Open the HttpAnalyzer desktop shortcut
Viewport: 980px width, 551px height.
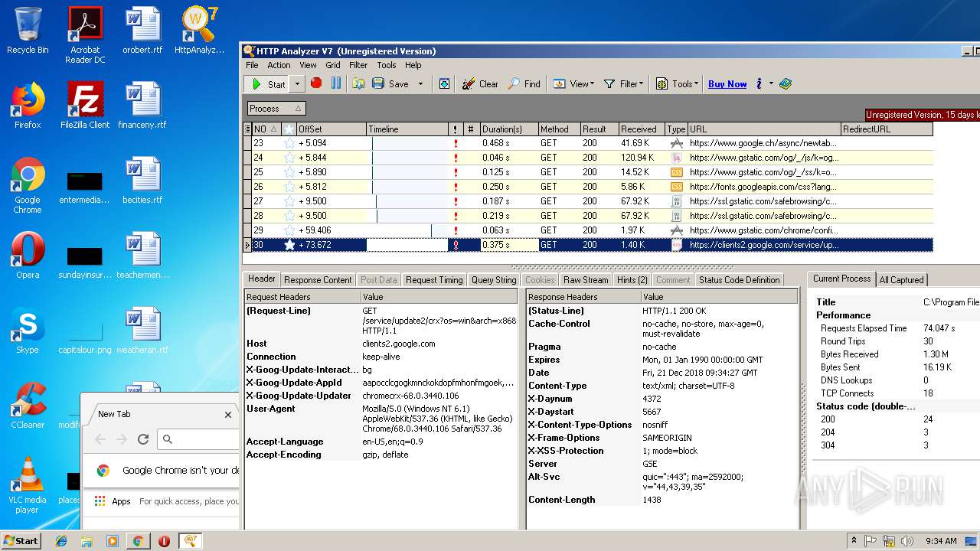pyautogui.click(x=200, y=31)
